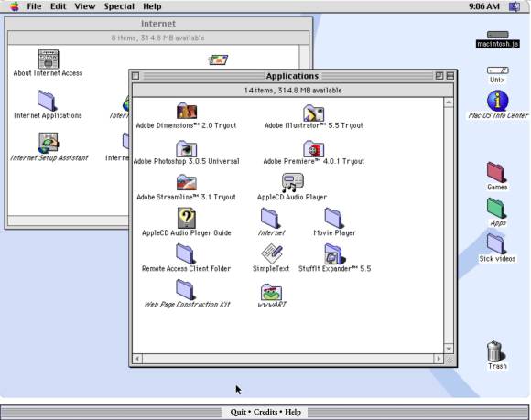
Task: Select About Internet Access in Internet window
Action: click(49, 59)
